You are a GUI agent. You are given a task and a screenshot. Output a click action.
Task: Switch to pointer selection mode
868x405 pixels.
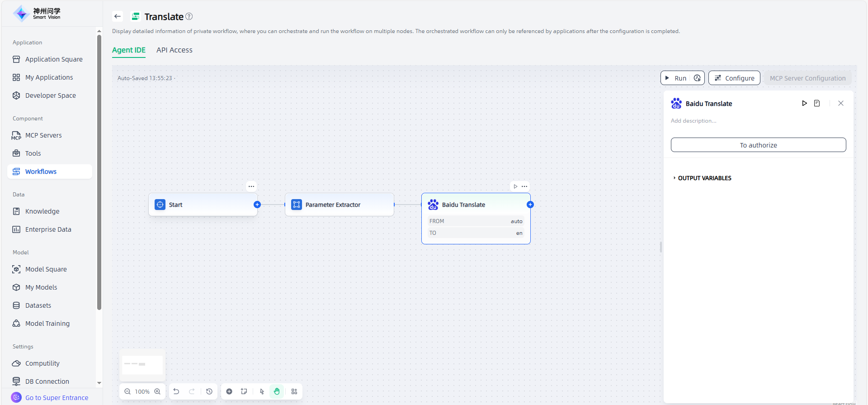262,391
